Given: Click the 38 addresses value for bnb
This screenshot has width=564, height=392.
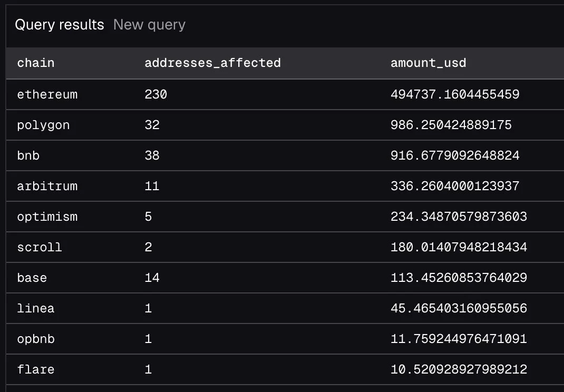Looking at the screenshot, I should tap(152, 155).
